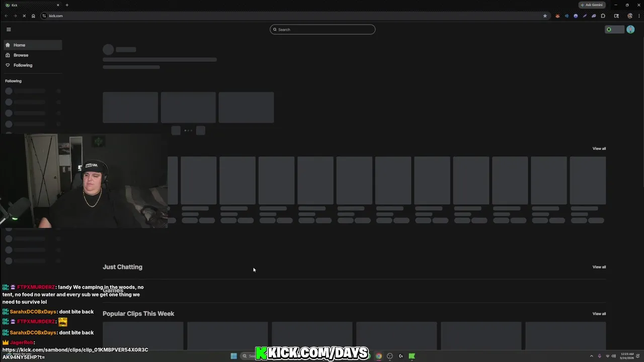Screen dimensions: 644x362
Task: Open the tab search side panel icon
Action: (616, 16)
